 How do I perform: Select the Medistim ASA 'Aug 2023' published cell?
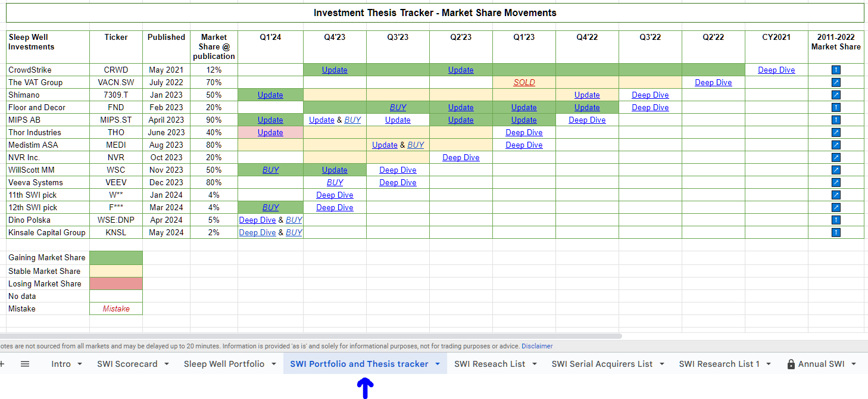[166, 145]
